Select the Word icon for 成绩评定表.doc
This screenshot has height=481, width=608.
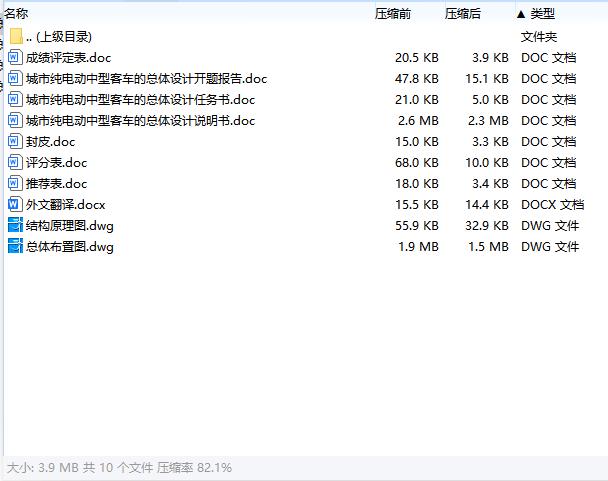15,58
